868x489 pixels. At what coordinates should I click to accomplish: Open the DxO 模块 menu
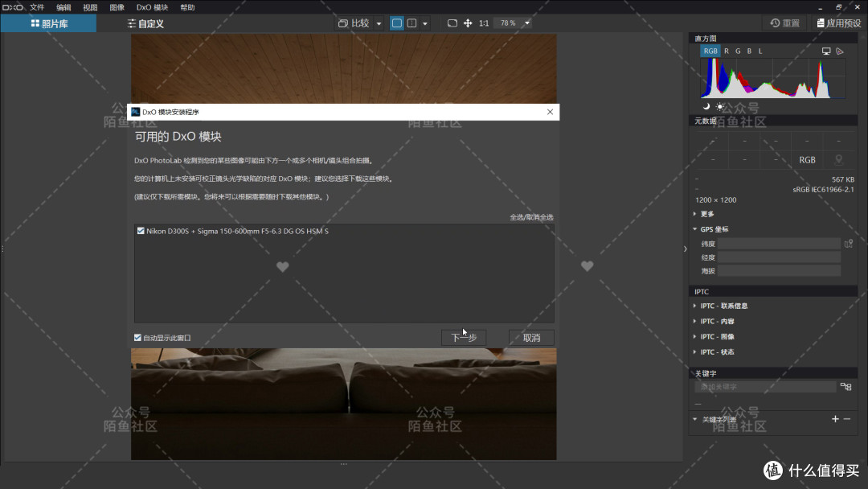(152, 7)
